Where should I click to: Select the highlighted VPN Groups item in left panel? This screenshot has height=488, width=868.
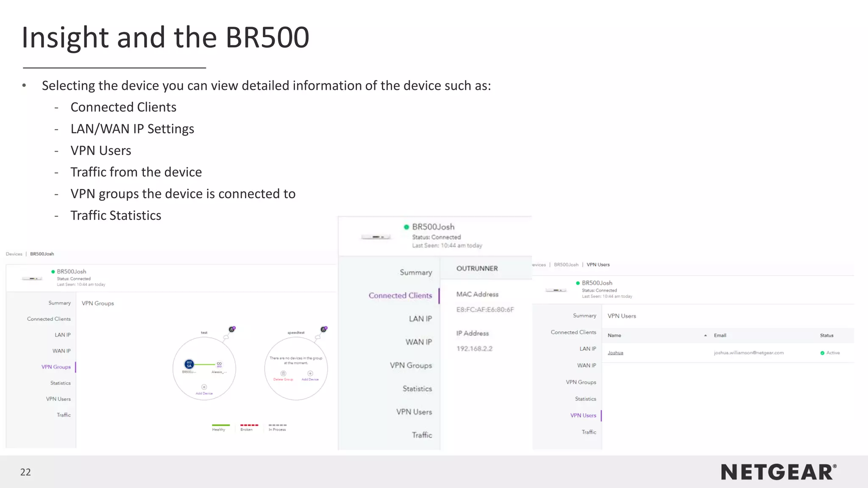56,367
